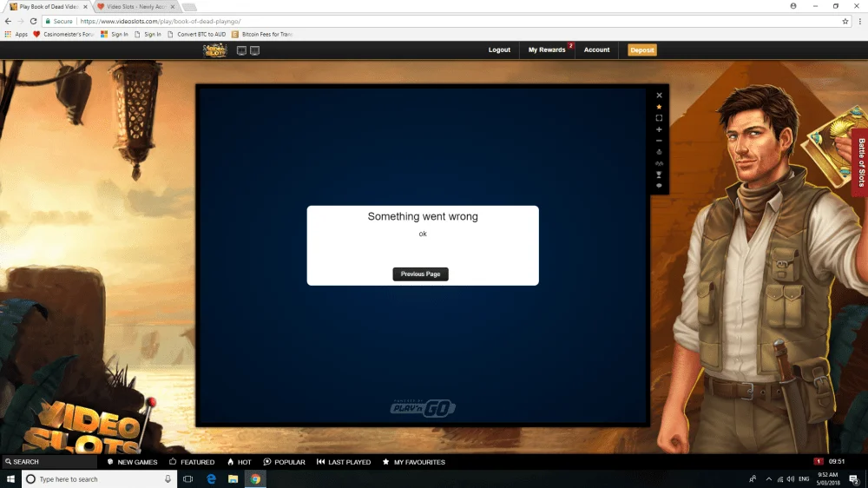Expand the hidden system tray icons
868x488 pixels.
coord(768,479)
